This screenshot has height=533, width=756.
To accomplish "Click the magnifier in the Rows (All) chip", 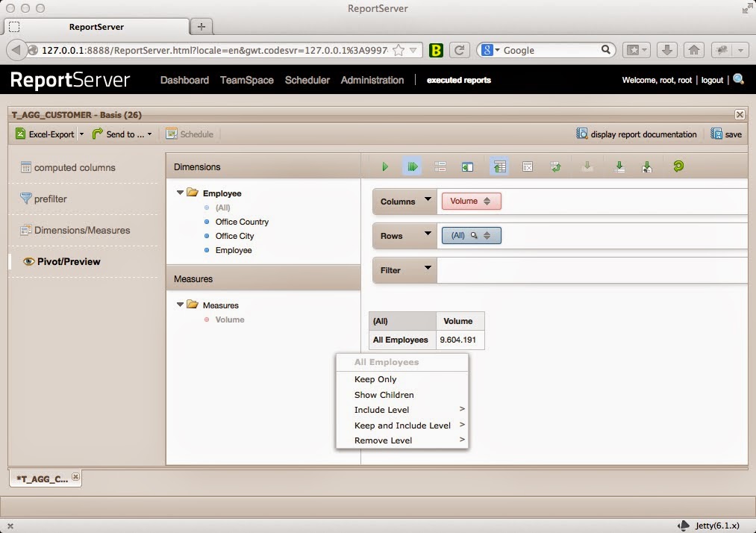I will [474, 235].
